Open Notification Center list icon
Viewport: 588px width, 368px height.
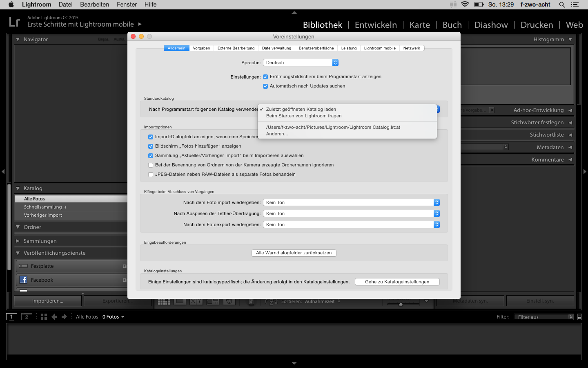click(575, 4)
